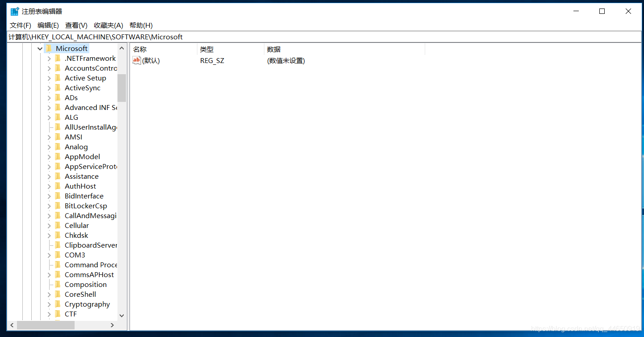Click the Microsoft folder icon

[49, 48]
